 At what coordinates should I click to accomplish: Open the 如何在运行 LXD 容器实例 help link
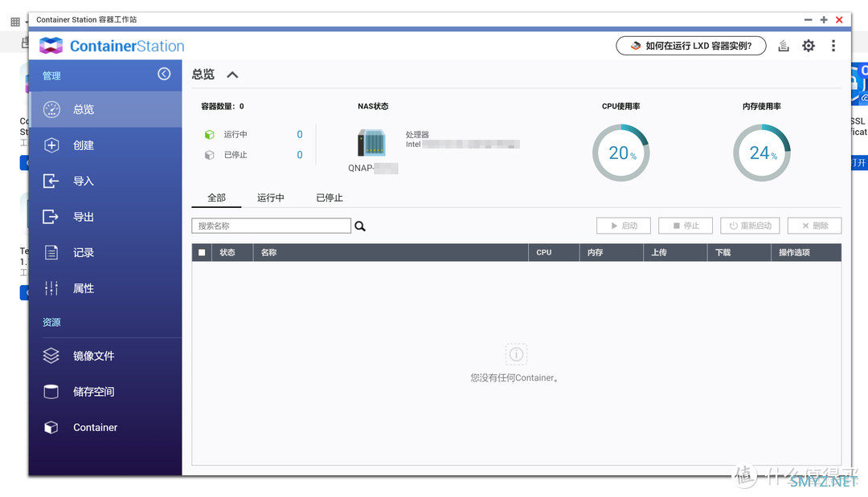click(x=691, y=46)
